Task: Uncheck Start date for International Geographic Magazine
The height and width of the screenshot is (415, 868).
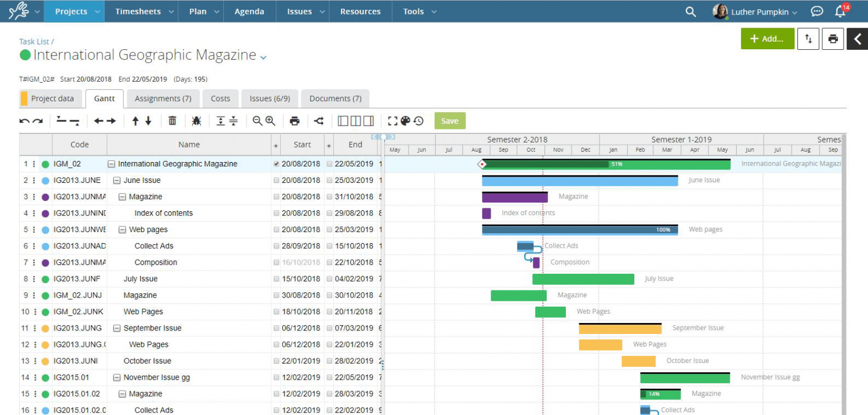Action: point(277,164)
